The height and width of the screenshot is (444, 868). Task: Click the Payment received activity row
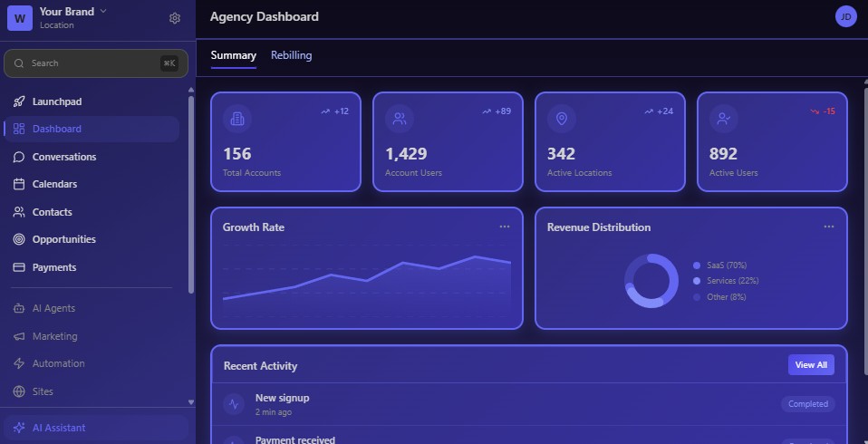tap(529, 435)
